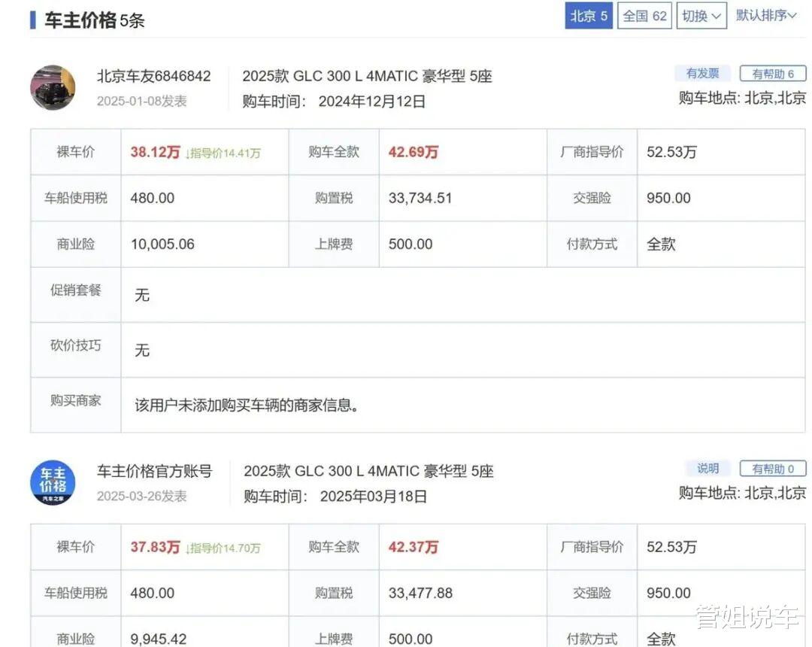Select the 该用户未添加购买车辆的商家信息 text
This screenshot has width=812, height=647.
point(247,405)
